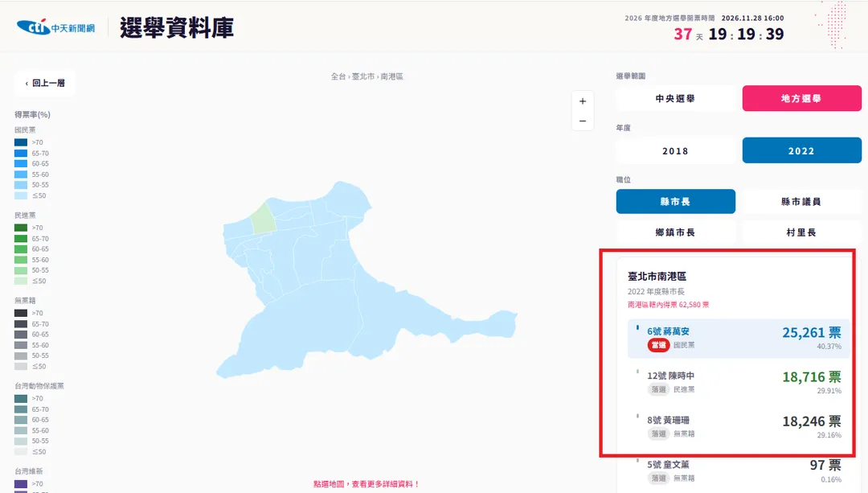The width and height of the screenshot is (868, 493).
Task: Click the 2026.11.28 16:00 counting time
Action: 752,18
